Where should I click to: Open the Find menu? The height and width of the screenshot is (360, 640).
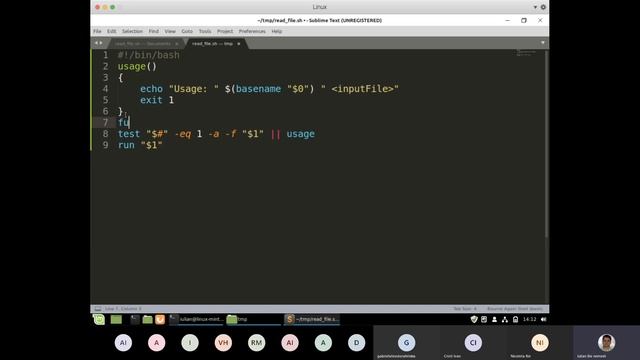pos(153,31)
